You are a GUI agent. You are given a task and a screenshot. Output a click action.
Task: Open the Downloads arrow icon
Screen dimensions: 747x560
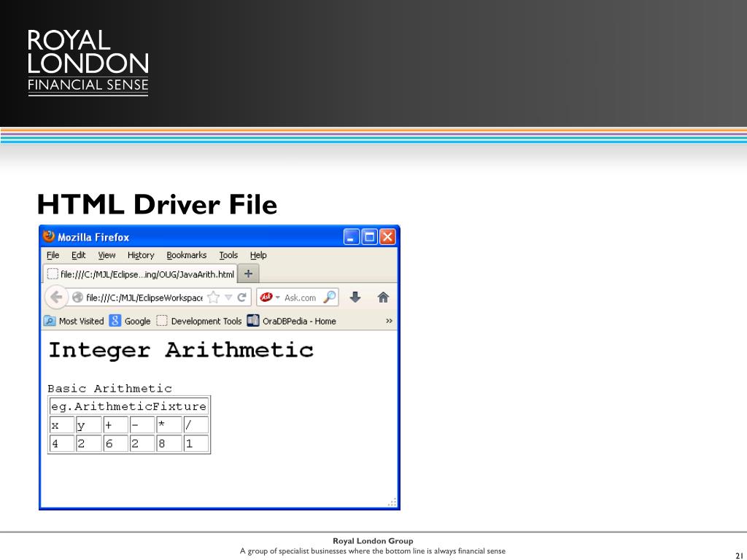[x=355, y=297]
